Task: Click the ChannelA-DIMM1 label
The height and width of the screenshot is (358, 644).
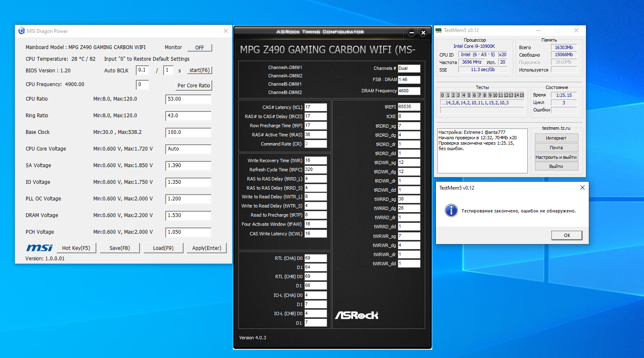Action: [x=285, y=67]
